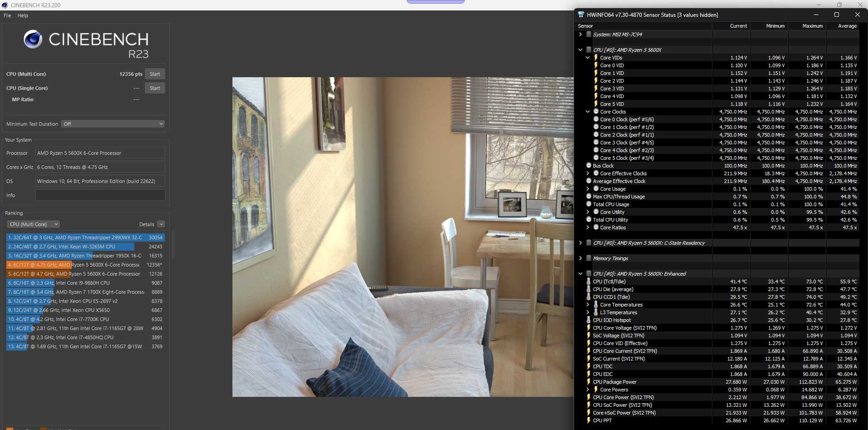Viewport: 868px width, 430px height.
Task: Select the Intel Xeon W-3265M ranking entry
Action: [85, 247]
